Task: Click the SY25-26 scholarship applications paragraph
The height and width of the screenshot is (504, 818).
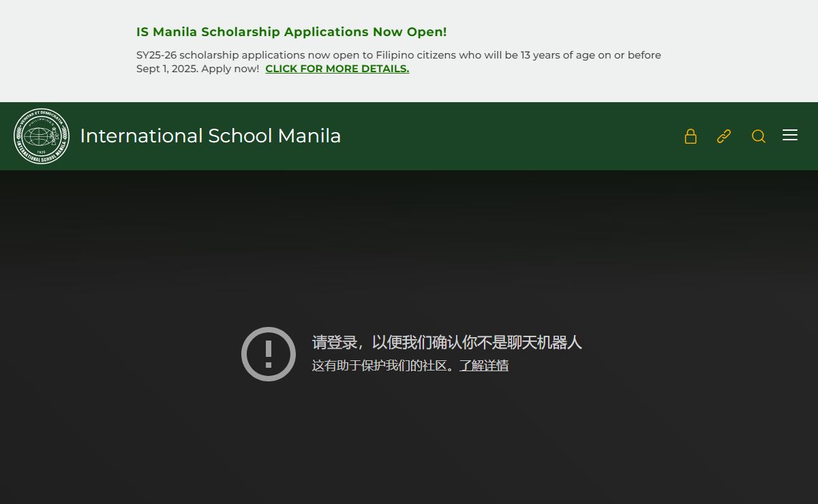Action: click(399, 62)
